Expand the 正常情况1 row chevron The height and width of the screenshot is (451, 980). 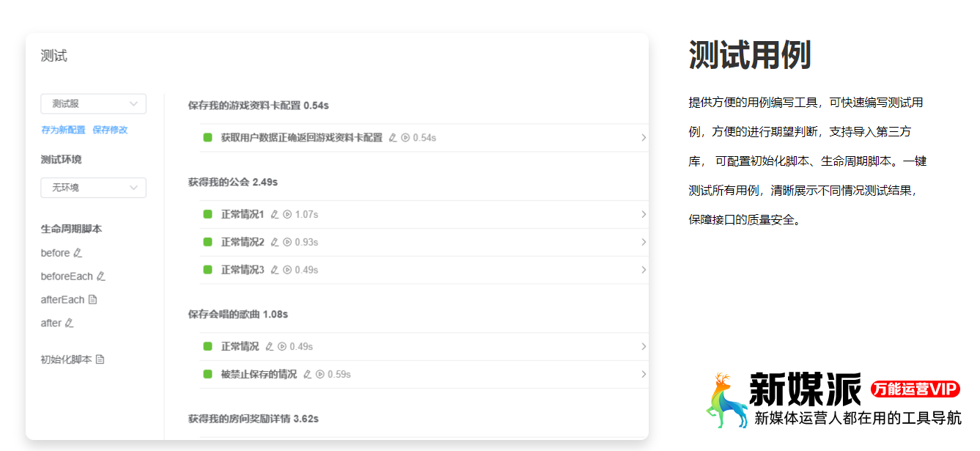[644, 215]
